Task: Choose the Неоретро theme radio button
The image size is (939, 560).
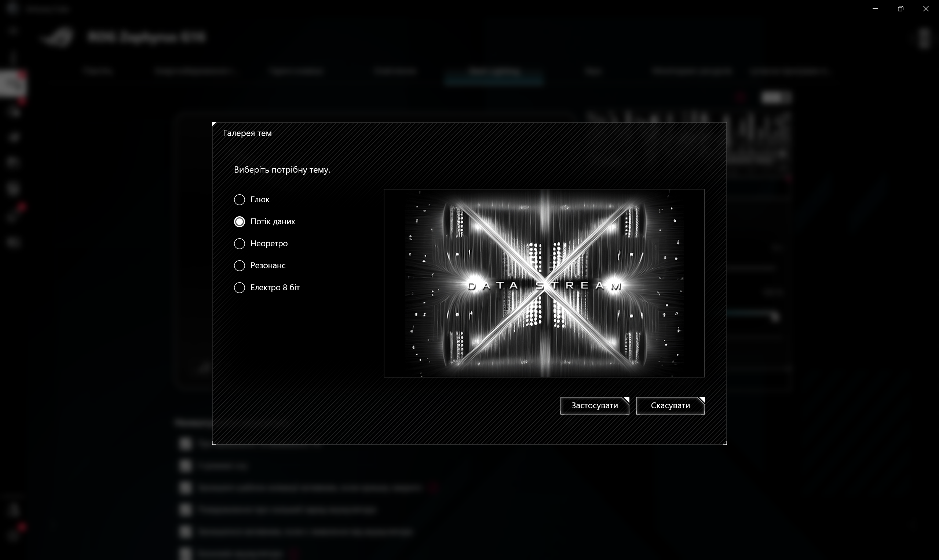Action: pos(240,244)
